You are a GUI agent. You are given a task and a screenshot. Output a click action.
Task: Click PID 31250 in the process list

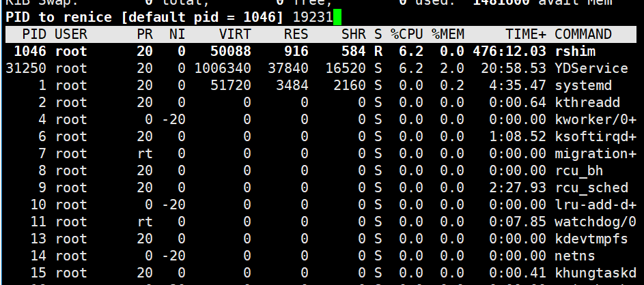pos(26,68)
